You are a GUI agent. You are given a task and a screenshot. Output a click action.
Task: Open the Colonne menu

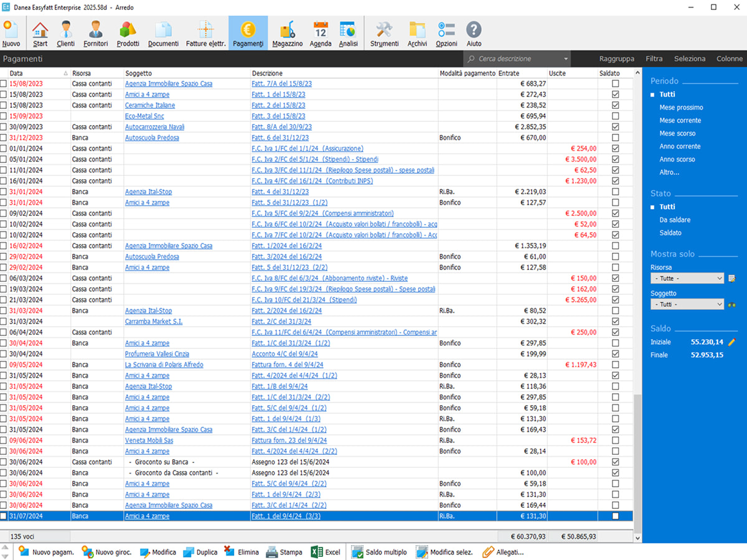coord(729,59)
